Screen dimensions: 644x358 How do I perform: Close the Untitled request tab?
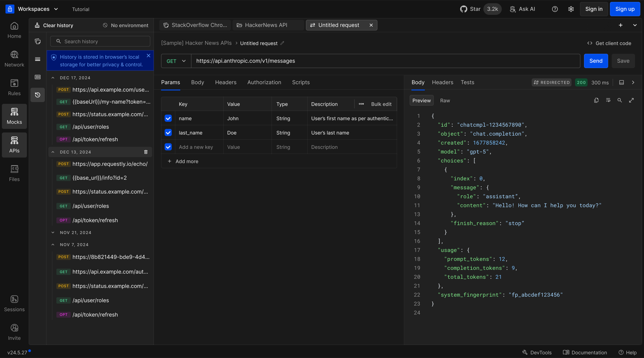pos(371,25)
